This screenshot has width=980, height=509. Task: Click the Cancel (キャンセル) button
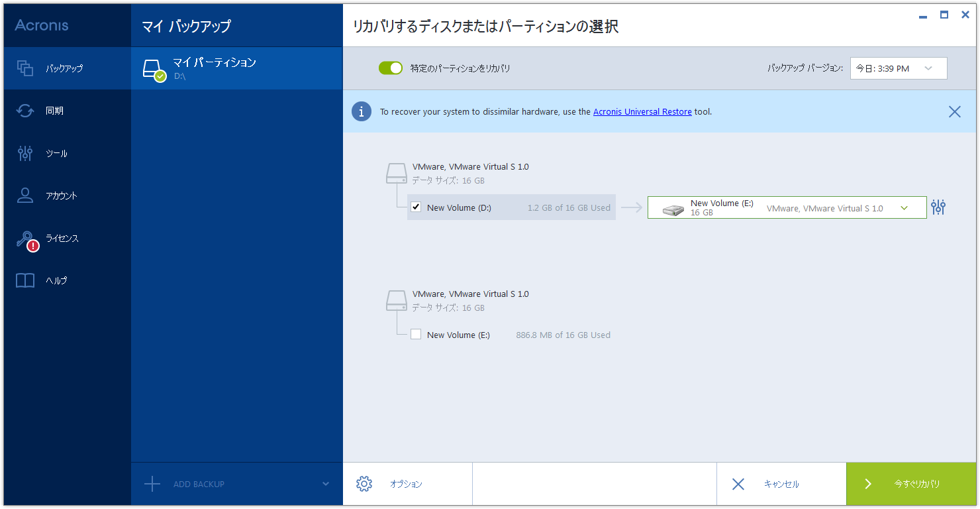coord(781,484)
